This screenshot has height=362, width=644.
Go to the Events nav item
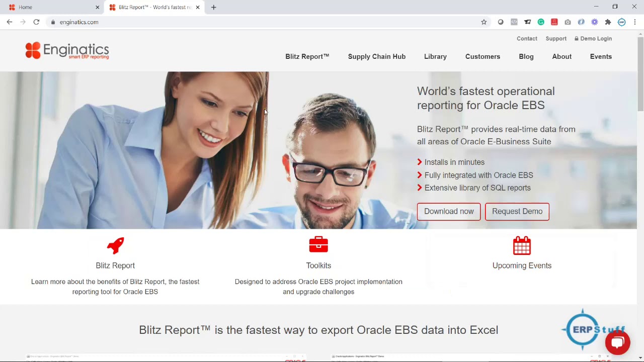pyautogui.click(x=601, y=56)
